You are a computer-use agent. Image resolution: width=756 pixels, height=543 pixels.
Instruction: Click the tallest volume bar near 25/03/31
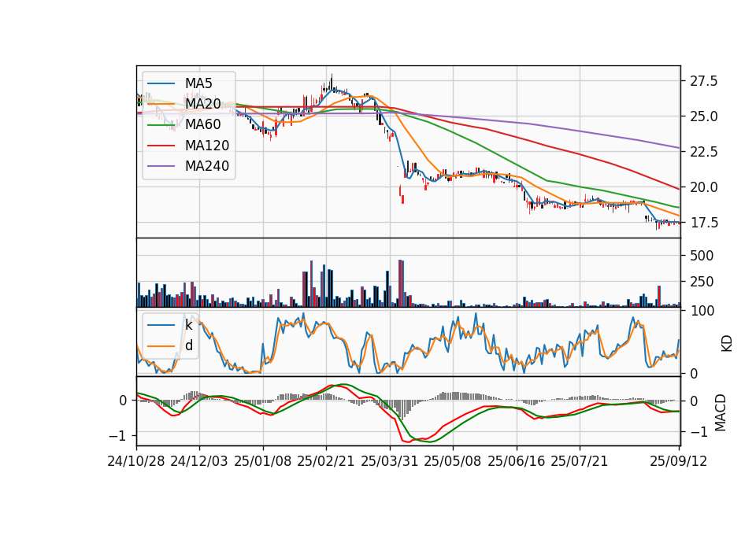pos(400,283)
